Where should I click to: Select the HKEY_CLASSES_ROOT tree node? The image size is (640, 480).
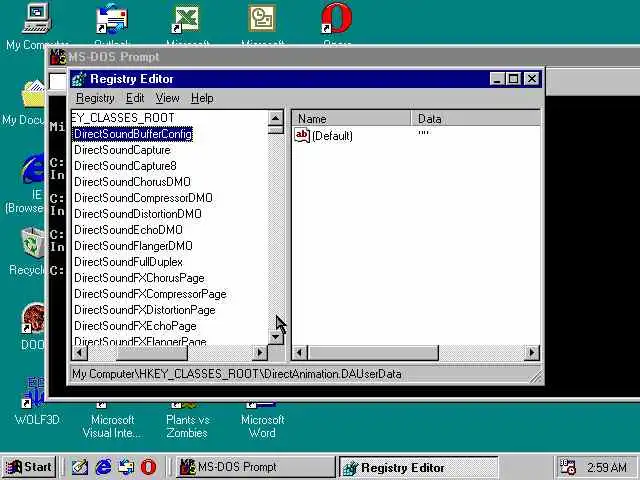tap(123, 118)
